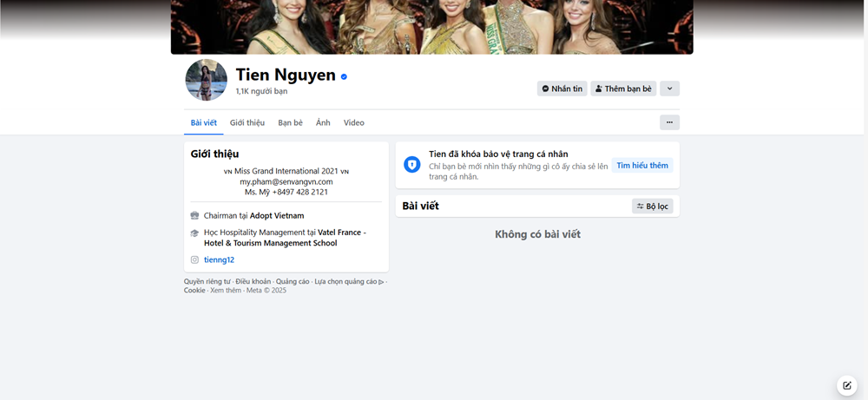
Task: Click the Instagram icon in the intro section
Action: pyautogui.click(x=194, y=259)
